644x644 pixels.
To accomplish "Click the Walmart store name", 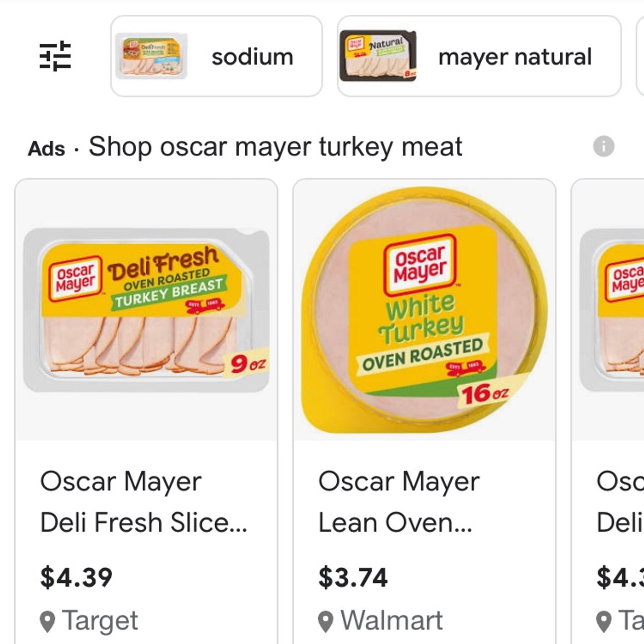I will point(391,621).
